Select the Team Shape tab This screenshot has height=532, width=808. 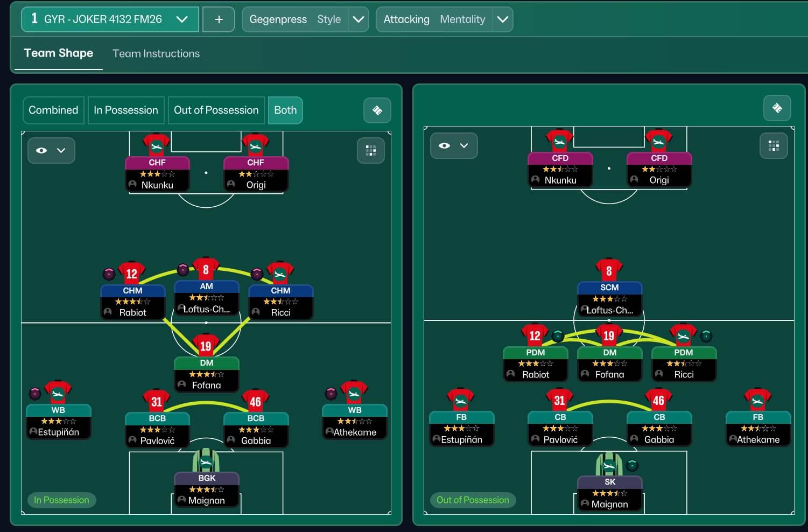(58, 53)
